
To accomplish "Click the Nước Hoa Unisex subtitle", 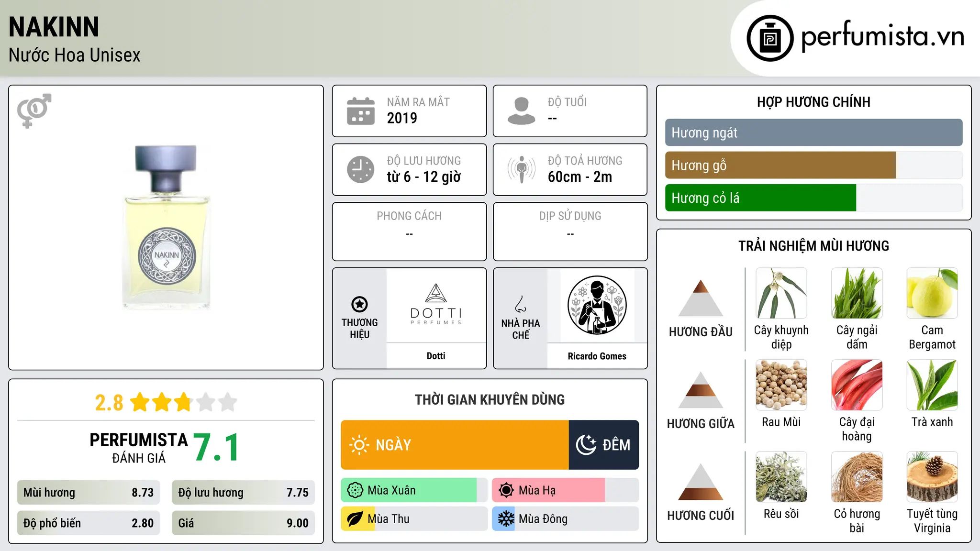I will point(74,55).
